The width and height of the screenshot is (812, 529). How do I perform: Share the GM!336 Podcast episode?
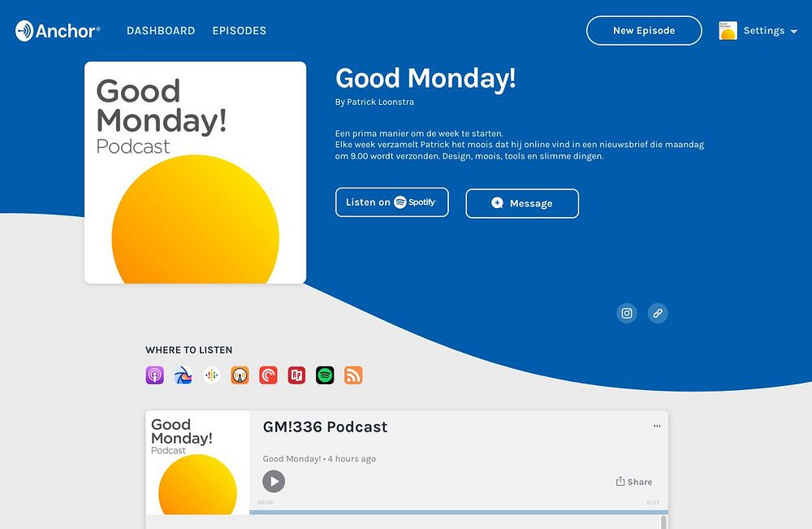tap(634, 482)
